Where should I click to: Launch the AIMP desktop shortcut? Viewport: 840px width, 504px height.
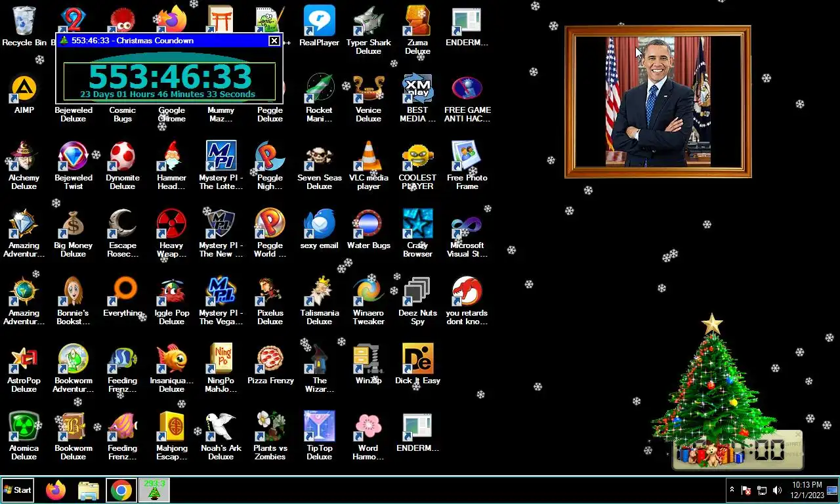24,94
